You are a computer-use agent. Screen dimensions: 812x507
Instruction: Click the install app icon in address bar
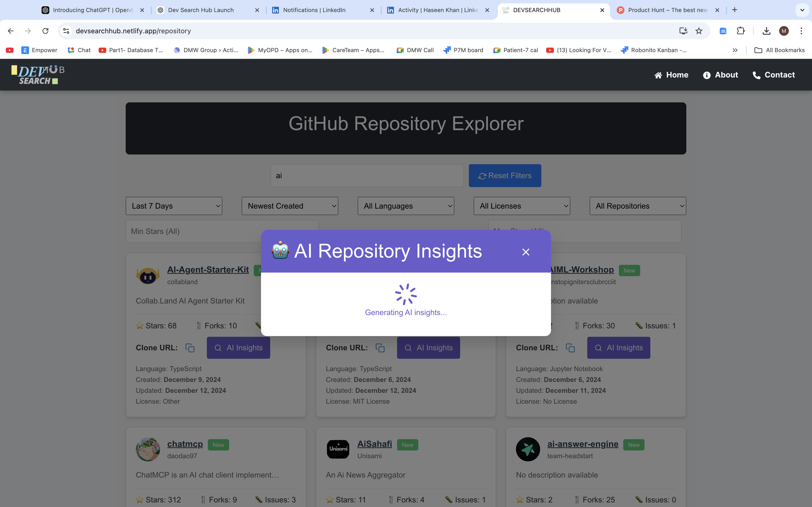[683, 31]
